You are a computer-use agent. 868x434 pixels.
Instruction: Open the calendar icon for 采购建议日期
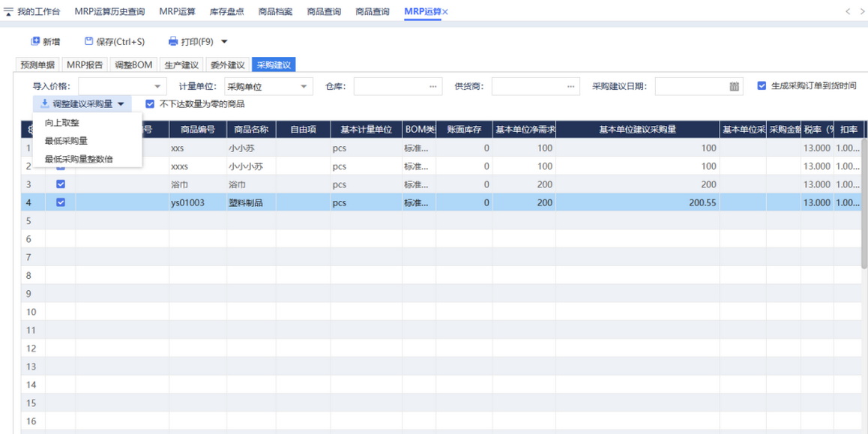pos(734,87)
